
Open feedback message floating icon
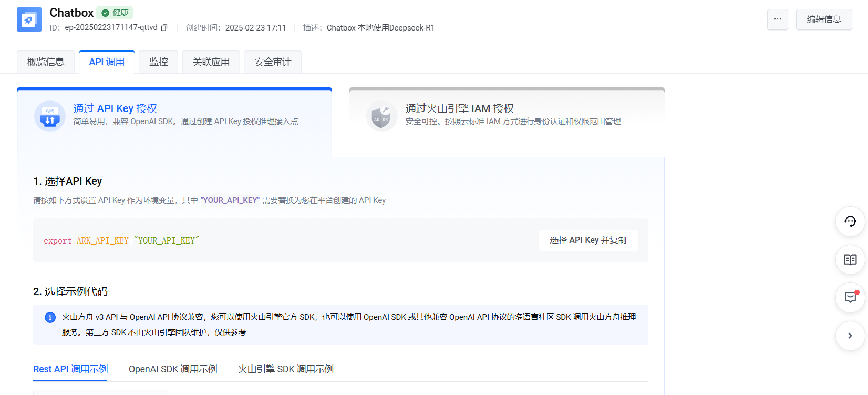point(850,298)
